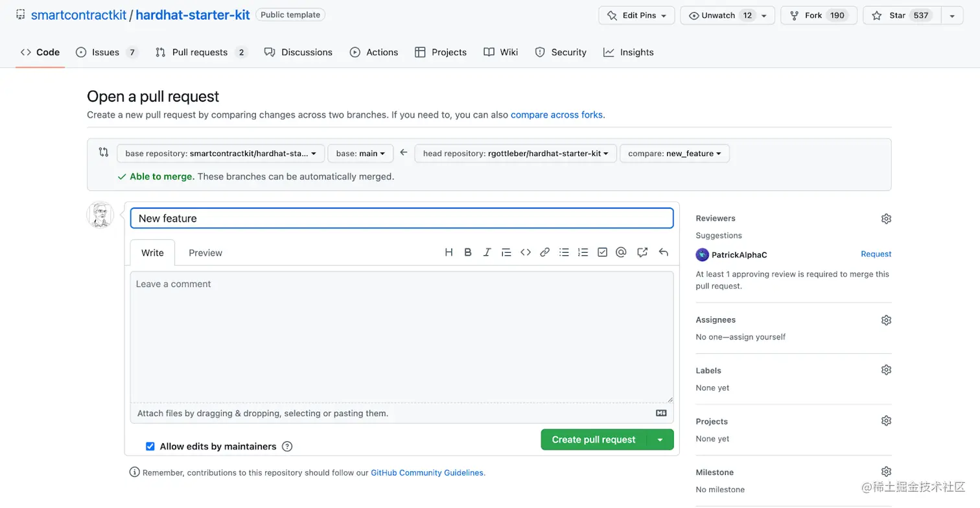Image resolution: width=980 pixels, height=508 pixels.
Task: Open head repository dropdown
Action: tap(515, 154)
